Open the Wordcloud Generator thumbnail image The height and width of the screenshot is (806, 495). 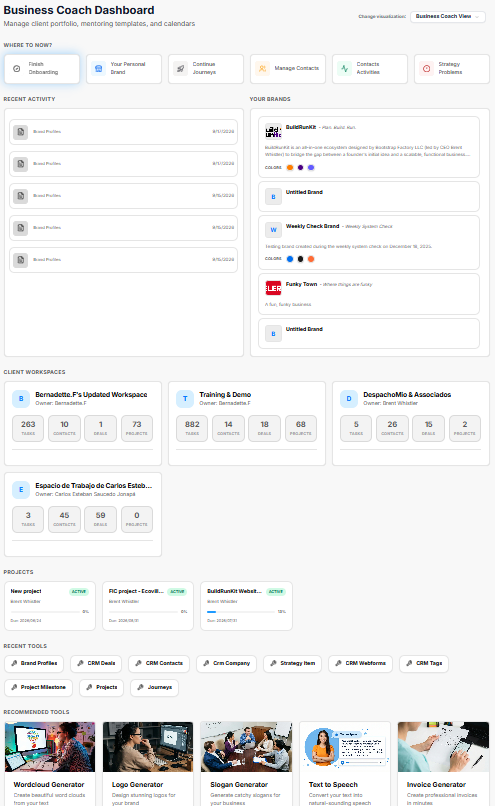(50, 747)
